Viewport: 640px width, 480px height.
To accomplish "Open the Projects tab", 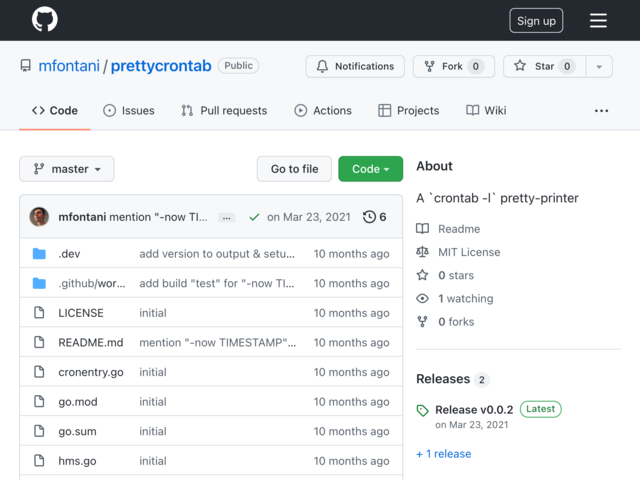I will click(409, 111).
